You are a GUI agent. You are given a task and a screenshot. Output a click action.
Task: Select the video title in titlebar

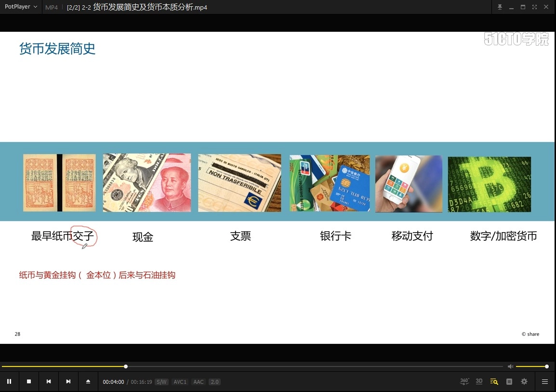point(136,7)
